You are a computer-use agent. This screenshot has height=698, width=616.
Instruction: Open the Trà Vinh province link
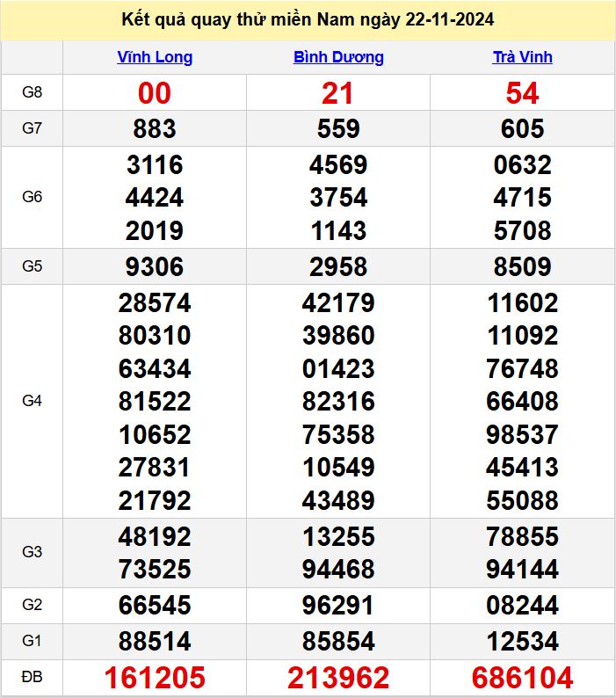coord(522,57)
